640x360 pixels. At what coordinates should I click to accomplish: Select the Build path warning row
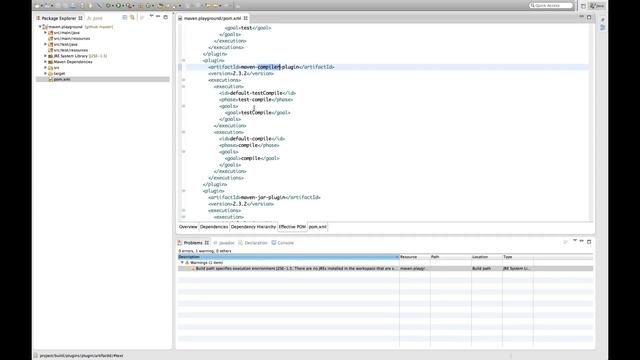click(x=385, y=269)
